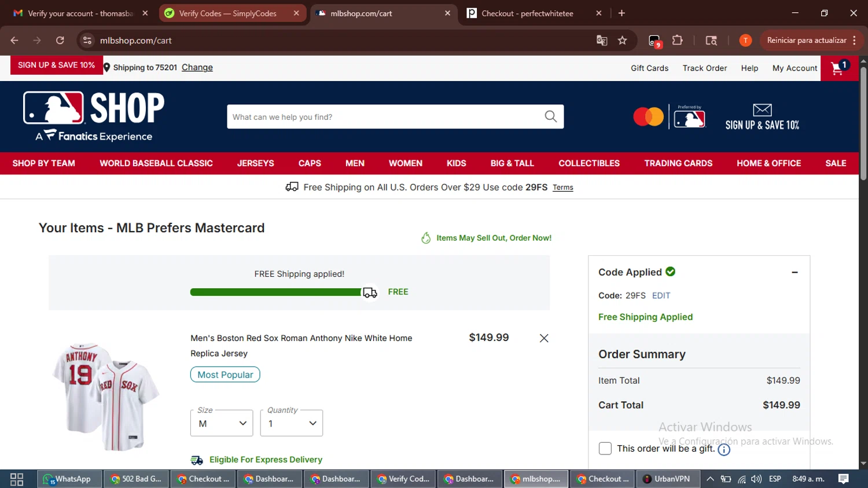The height and width of the screenshot is (488, 868).
Task: Click the Mastercard logo
Action: (649, 117)
